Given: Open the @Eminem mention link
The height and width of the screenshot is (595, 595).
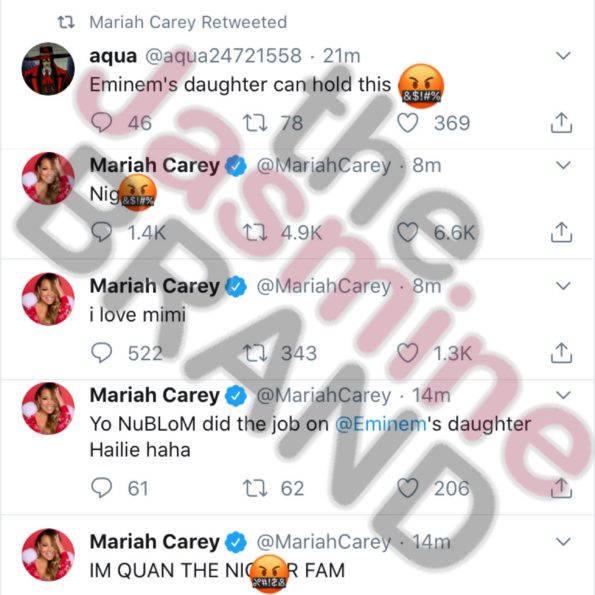Looking at the screenshot, I should coord(381,424).
